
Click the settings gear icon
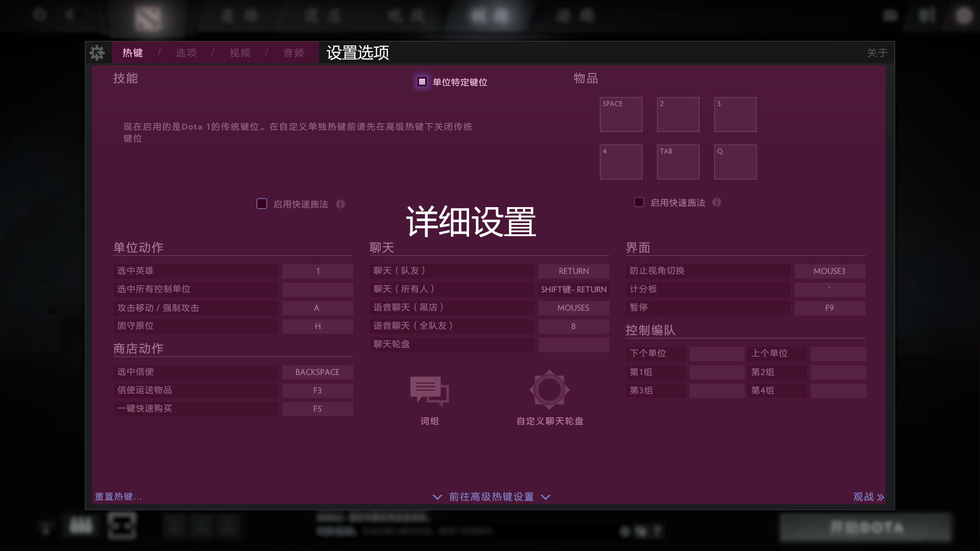coord(97,53)
